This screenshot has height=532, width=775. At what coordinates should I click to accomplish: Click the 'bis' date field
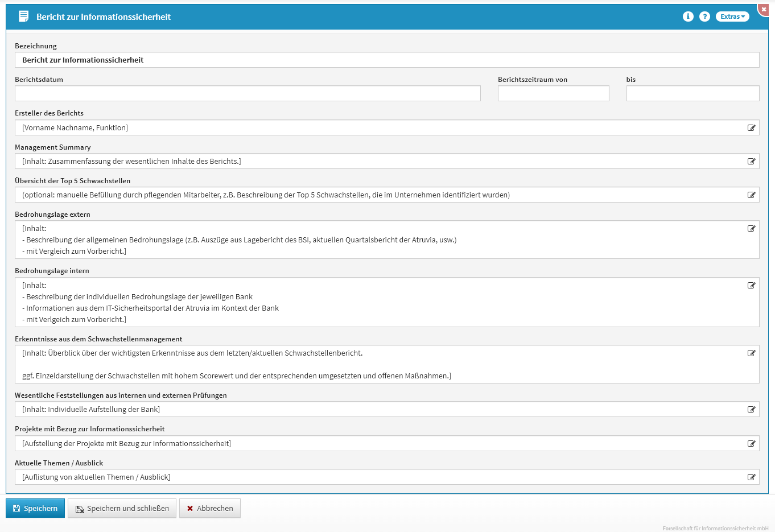click(x=692, y=93)
